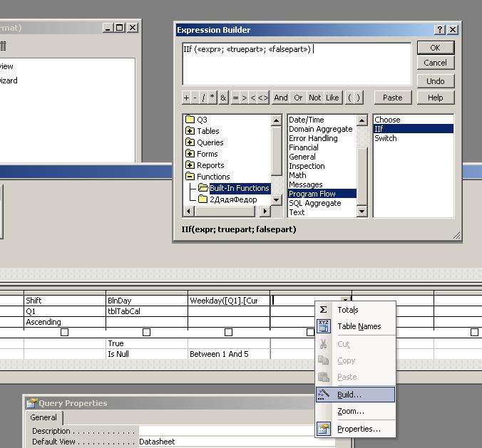Confirm the expression with OK
Screen dimensions: 482x448
[x=435, y=48]
